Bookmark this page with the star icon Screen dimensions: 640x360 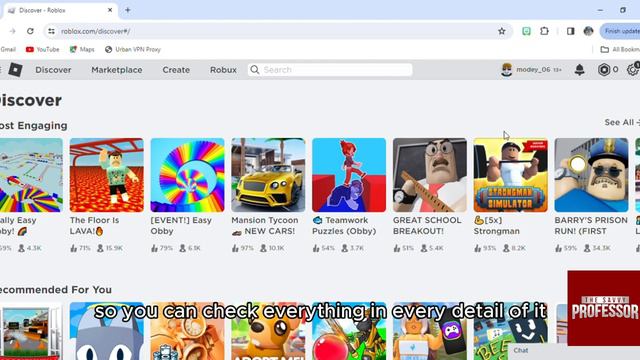click(x=502, y=31)
